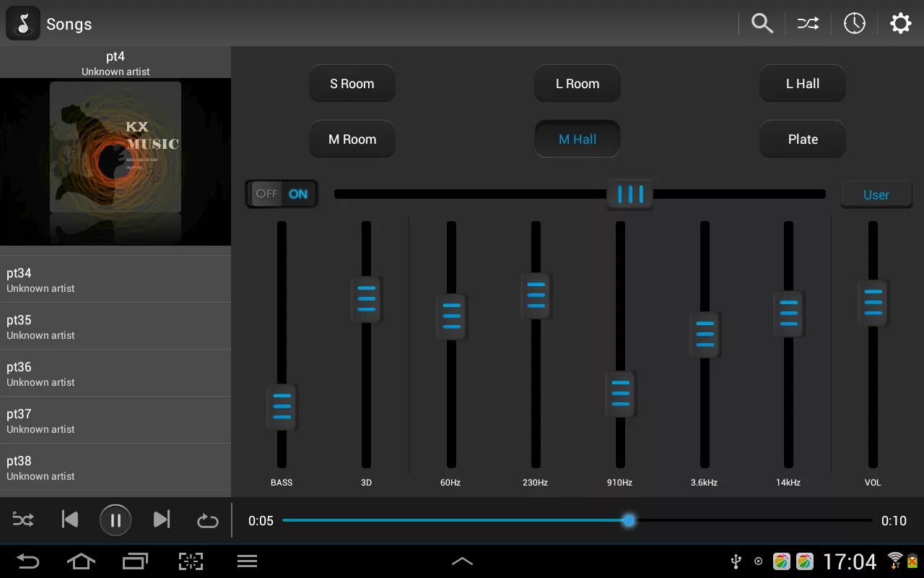Image resolution: width=924 pixels, height=578 pixels.
Task: Select the Plate reverb preset
Action: (x=803, y=139)
